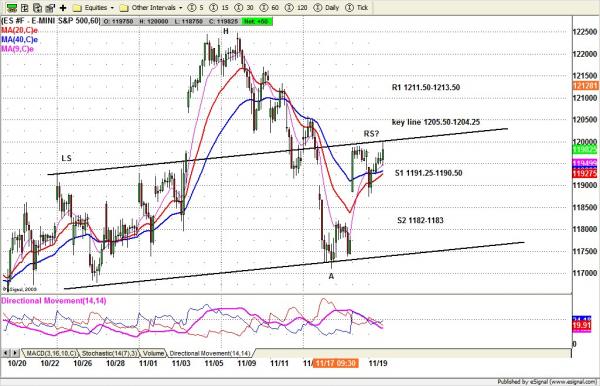The height and width of the screenshot is (386, 600).
Task: Switch chart to 60 minute interval
Action: point(269,8)
